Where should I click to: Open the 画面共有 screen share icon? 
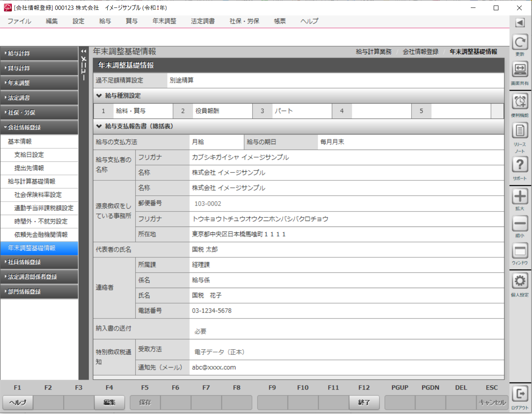pyautogui.click(x=520, y=69)
